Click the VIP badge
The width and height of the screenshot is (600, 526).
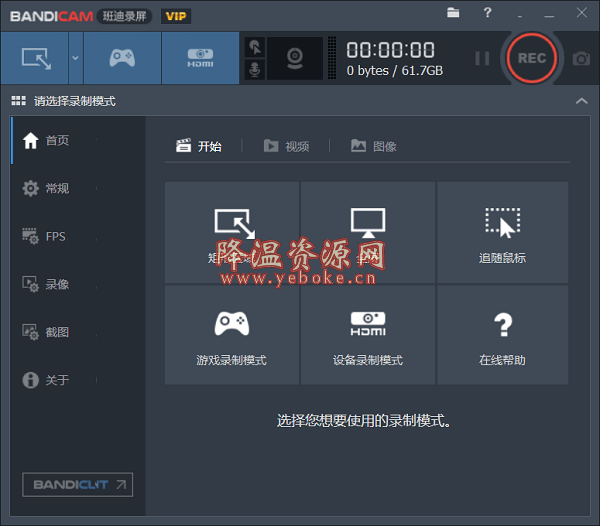[176, 16]
